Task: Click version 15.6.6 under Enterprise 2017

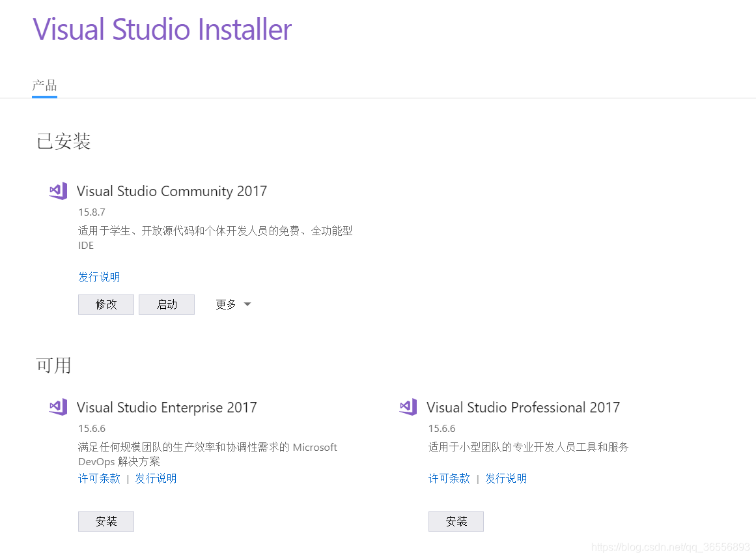Action: (x=92, y=429)
